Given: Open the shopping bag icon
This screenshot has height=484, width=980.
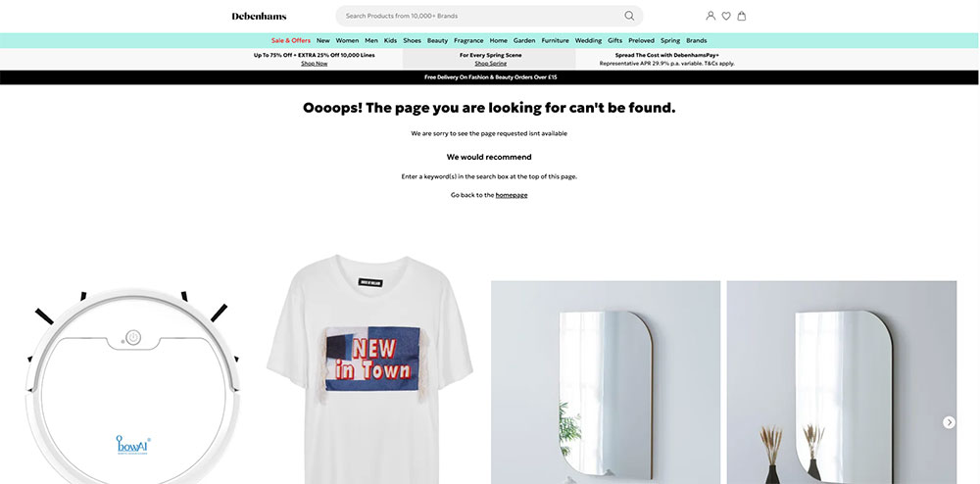Looking at the screenshot, I should 742,16.
